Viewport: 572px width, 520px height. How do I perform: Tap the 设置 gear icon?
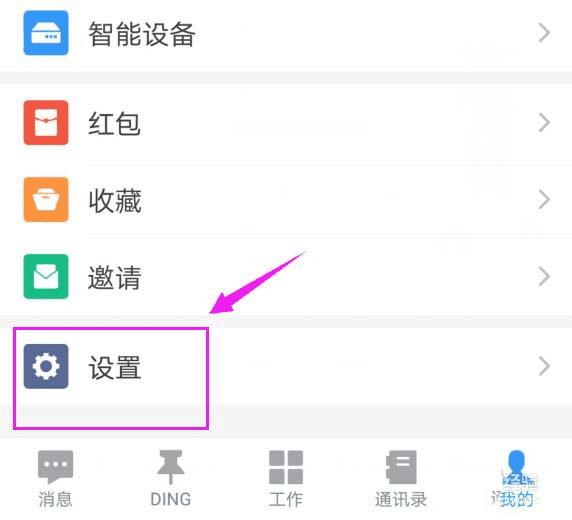coord(46,366)
